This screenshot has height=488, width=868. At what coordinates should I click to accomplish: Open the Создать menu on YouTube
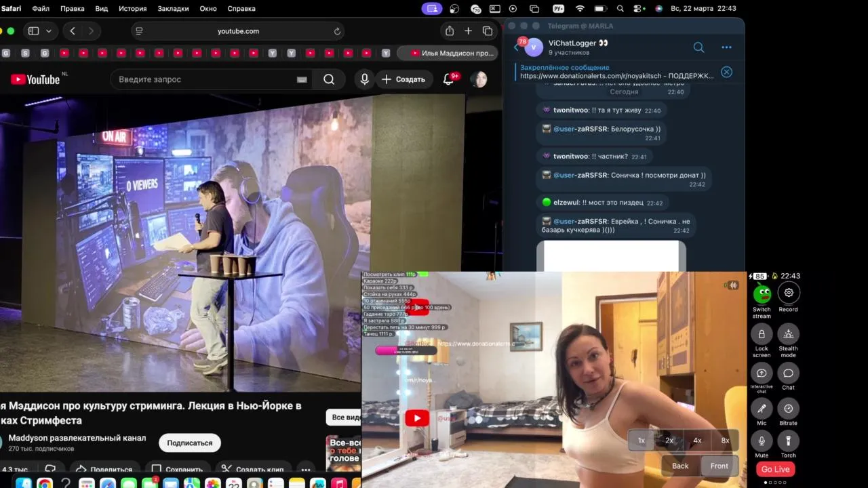[403, 79]
